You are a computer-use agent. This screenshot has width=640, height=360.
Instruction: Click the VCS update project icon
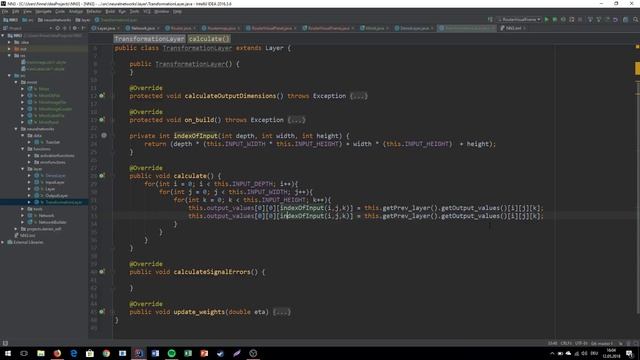pyautogui.click(x=590, y=20)
